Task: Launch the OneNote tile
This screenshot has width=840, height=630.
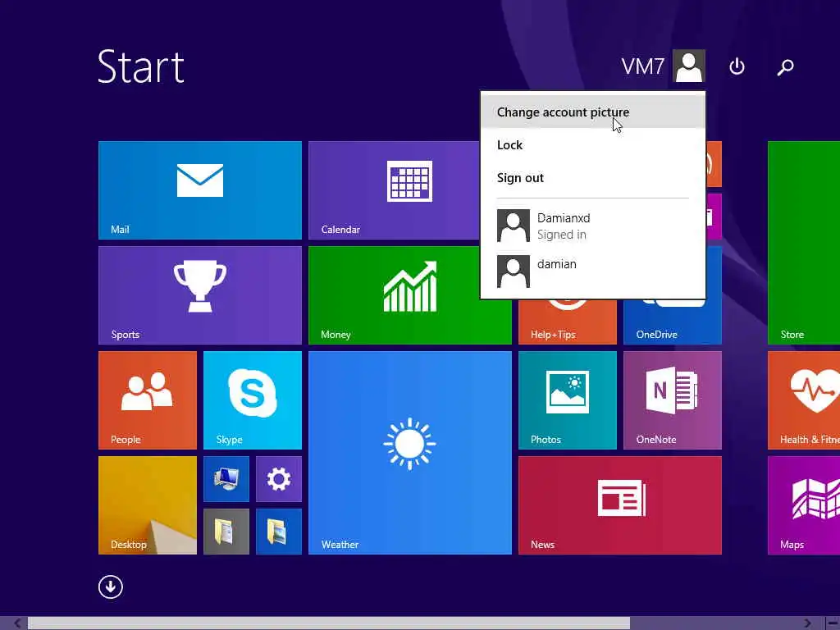Action: coord(673,400)
